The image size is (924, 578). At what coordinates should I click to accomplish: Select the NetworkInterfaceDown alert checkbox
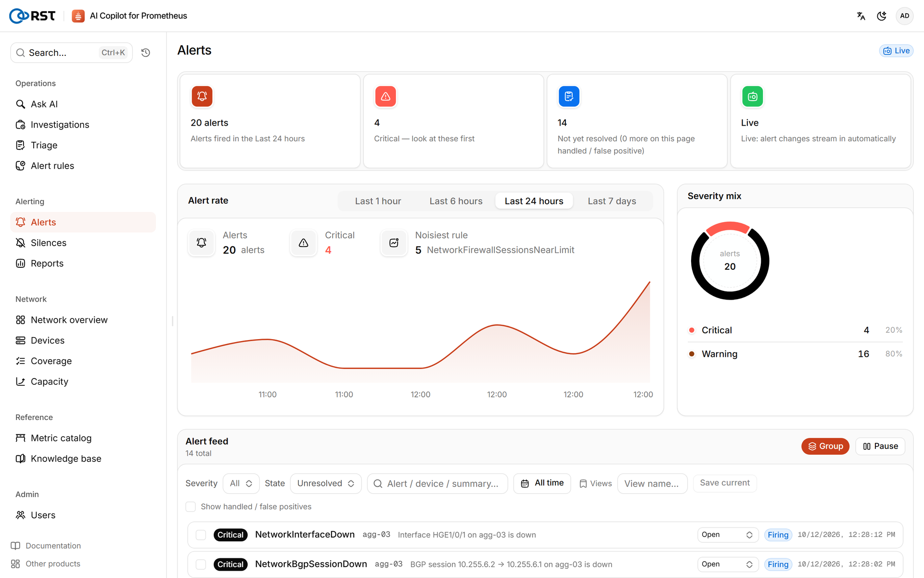(x=201, y=535)
